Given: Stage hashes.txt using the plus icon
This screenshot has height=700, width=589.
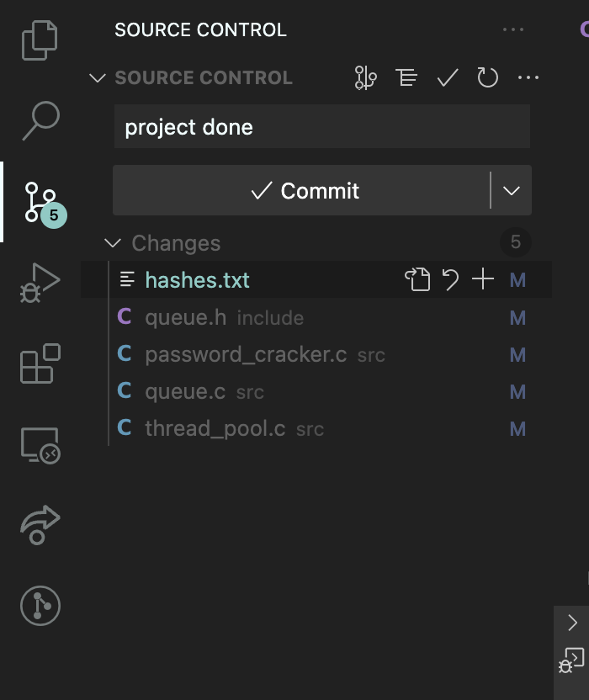Looking at the screenshot, I should tap(483, 279).
